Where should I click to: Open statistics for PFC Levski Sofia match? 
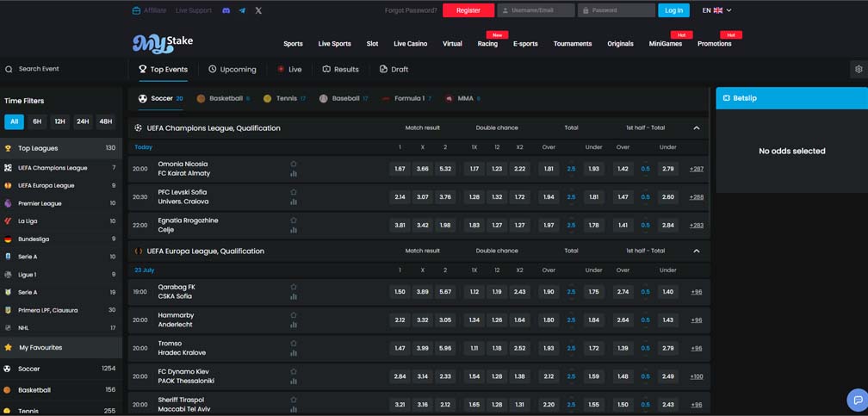294,202
